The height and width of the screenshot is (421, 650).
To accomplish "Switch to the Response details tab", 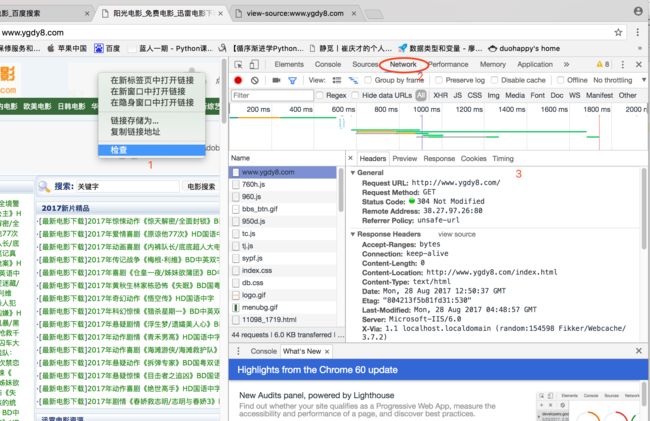I will pos(439,158).
